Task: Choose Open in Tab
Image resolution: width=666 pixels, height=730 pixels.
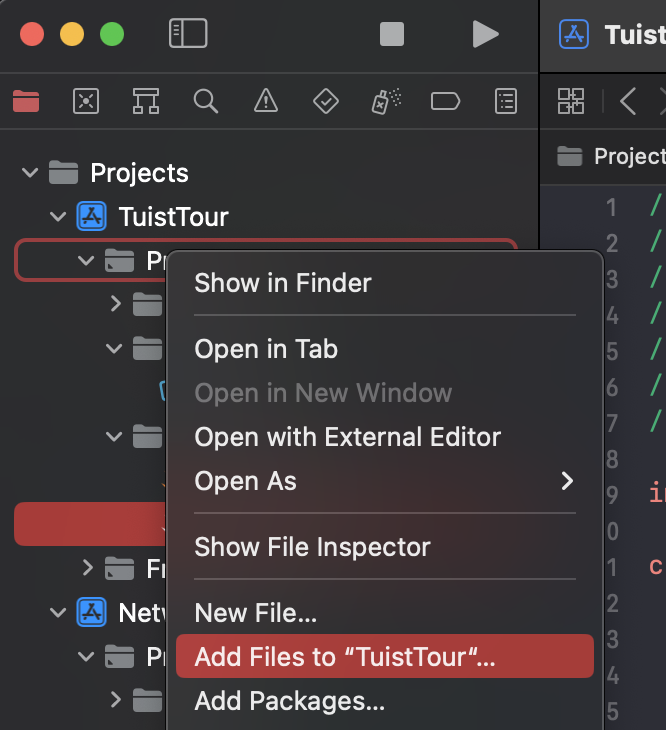Action: [385, 349]
